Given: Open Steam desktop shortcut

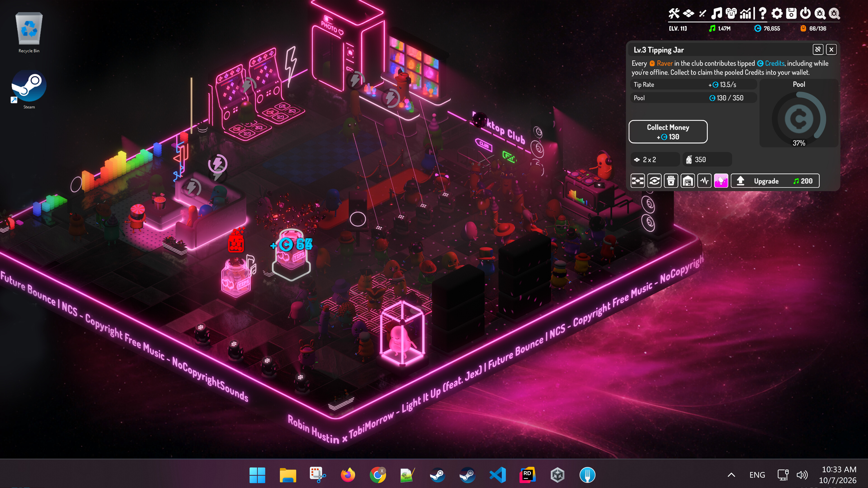Looking at the screenshot, I should click(x=29, y=90).
